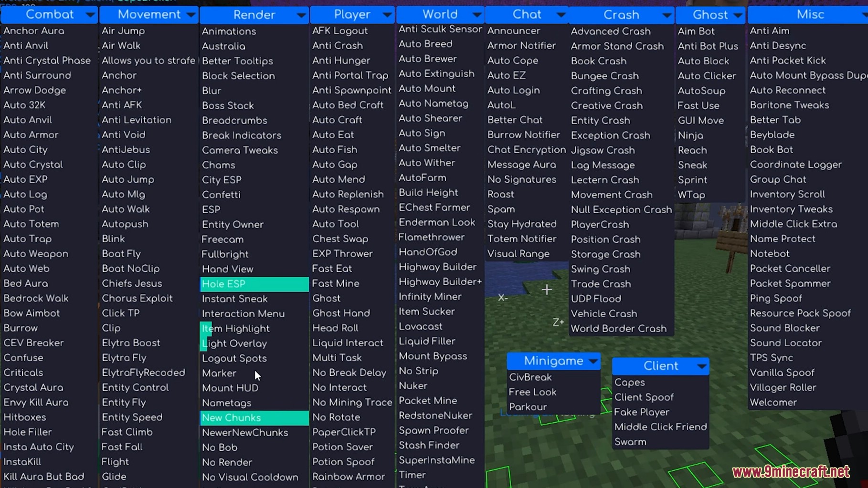Toggle Stash Finder in World

(x=440, y=445)
